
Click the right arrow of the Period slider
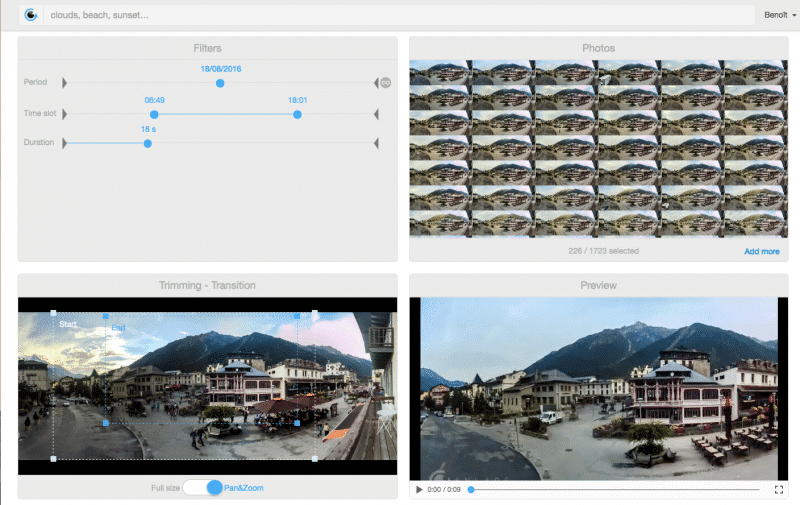pyautogui.click(x=376, y=83)
